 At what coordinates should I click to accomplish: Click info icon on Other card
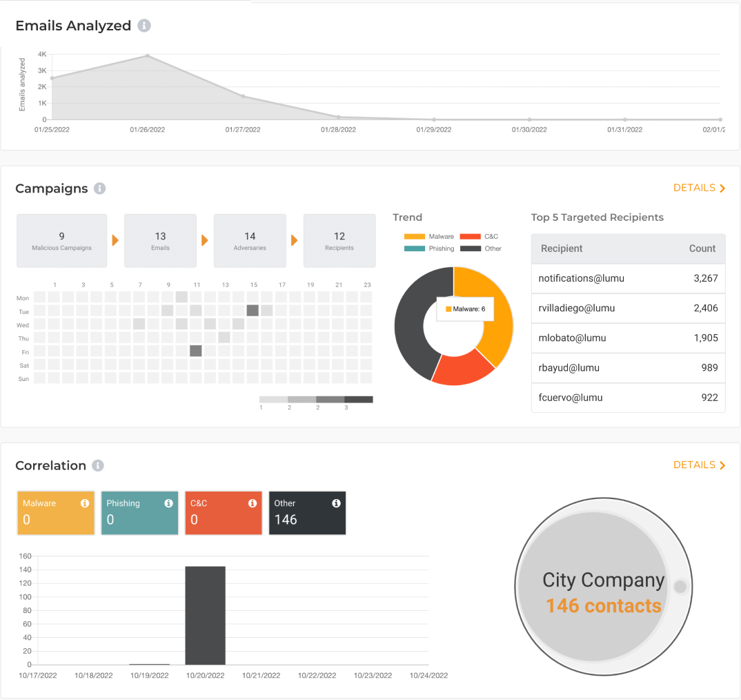point(336,503)
